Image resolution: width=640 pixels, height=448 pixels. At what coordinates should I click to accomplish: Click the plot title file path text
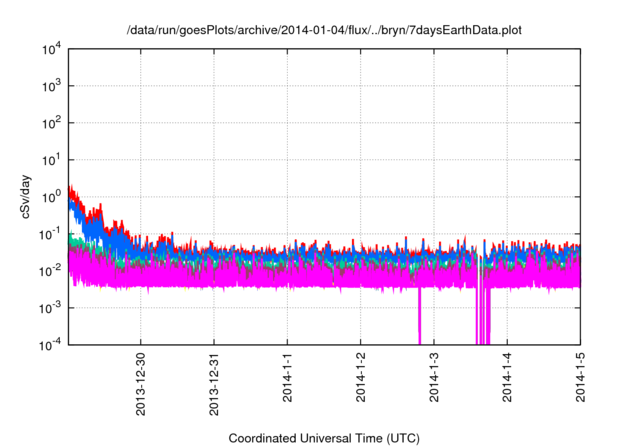324,30
